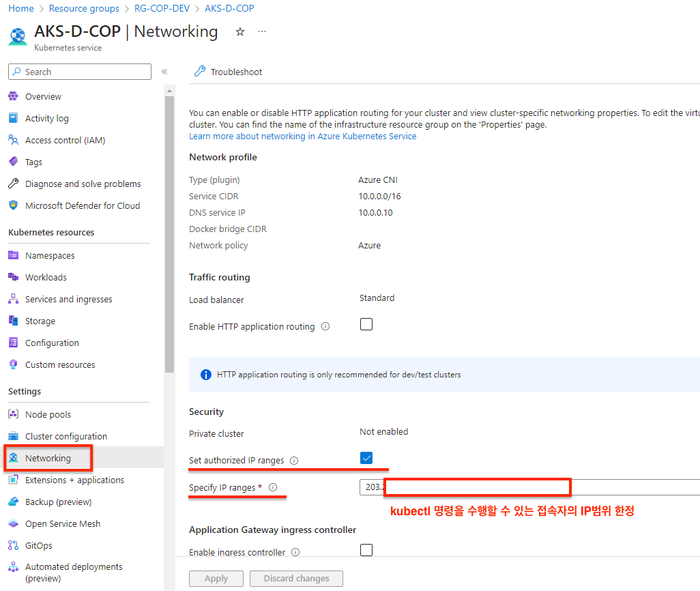Screen dimensions: 700x591
Task: Click the info icon beside Specify IP ranges
Action: pos(273,487)
